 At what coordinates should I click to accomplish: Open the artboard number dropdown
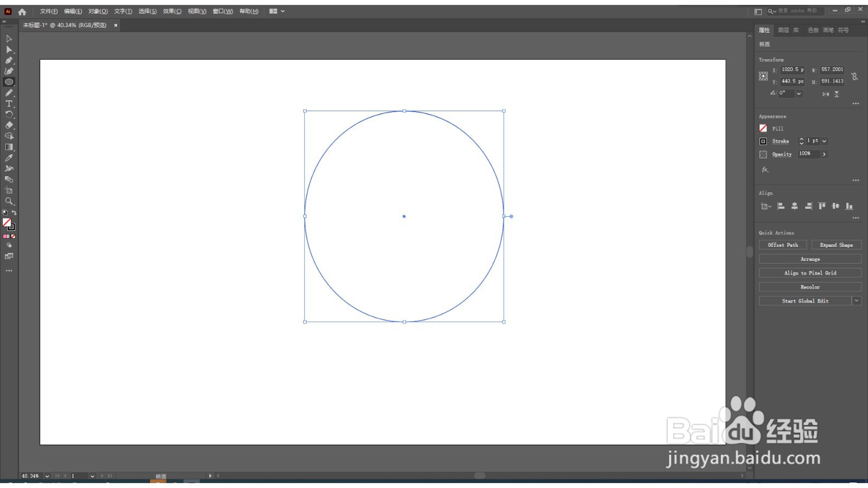[92, 476]
